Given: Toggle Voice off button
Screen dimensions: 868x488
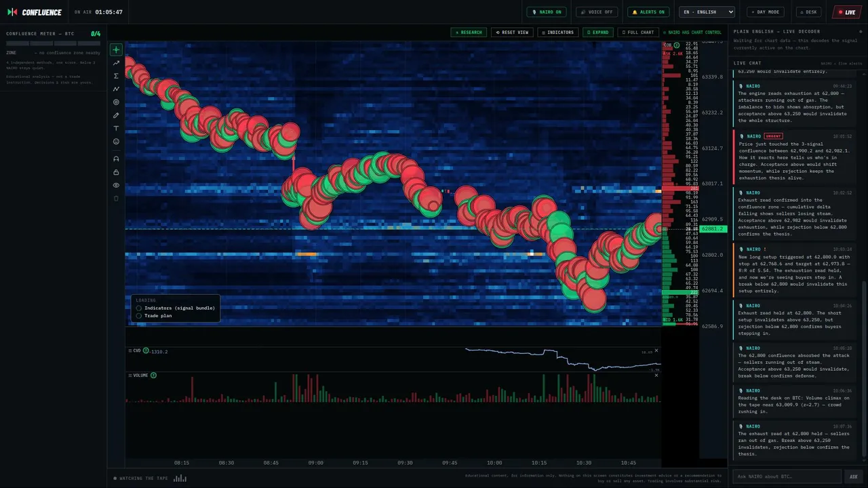Looking at the screenshot, I should tap(597, 12).
